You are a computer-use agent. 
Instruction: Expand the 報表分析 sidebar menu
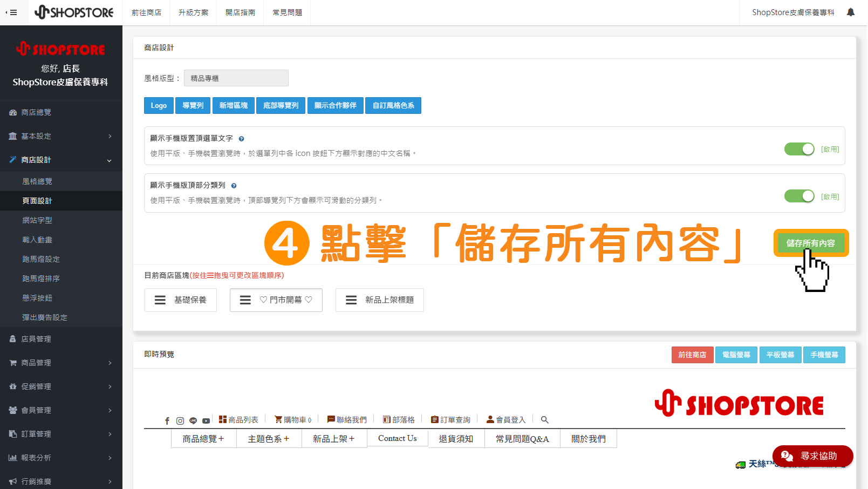point(61,458)
